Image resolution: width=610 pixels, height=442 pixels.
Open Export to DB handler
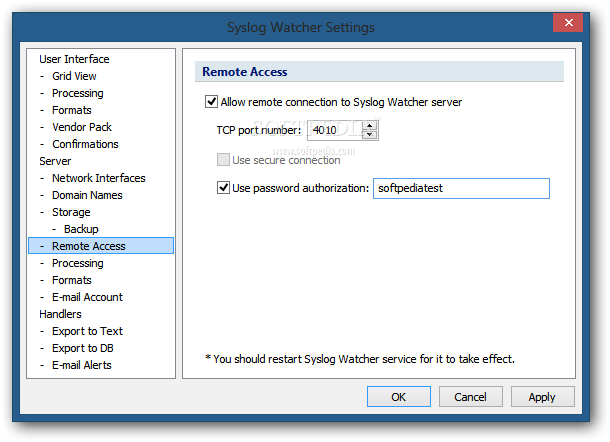(82, 348)
